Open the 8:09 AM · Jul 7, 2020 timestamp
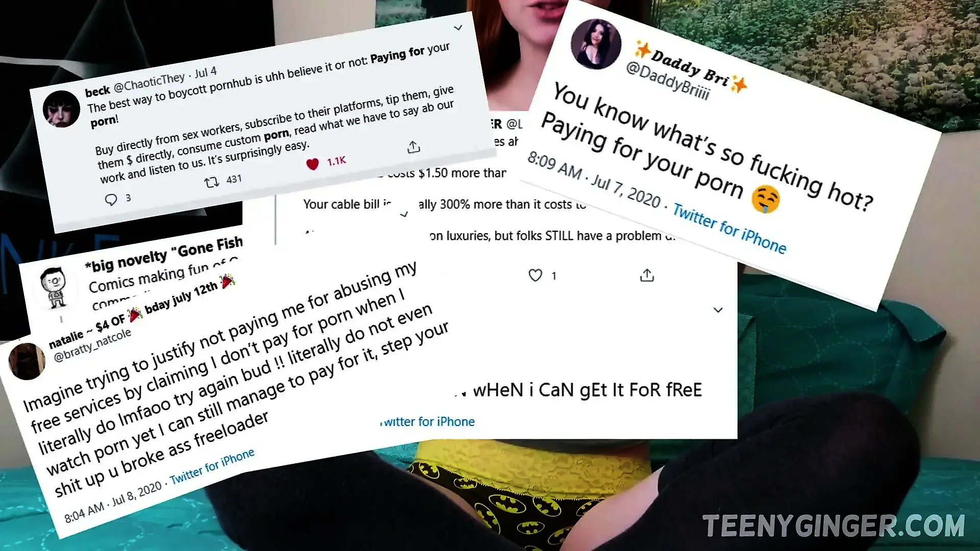 (594, 180)
